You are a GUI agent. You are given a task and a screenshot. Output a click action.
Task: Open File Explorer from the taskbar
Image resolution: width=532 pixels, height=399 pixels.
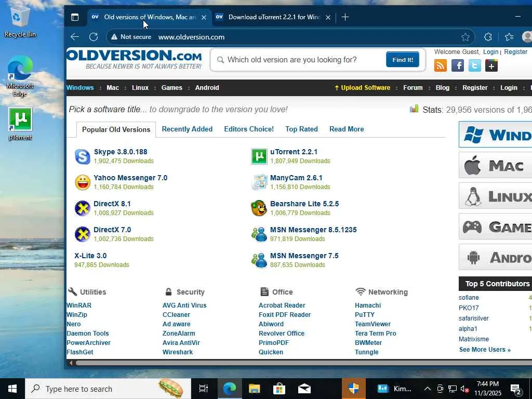[x=254, y=389]
